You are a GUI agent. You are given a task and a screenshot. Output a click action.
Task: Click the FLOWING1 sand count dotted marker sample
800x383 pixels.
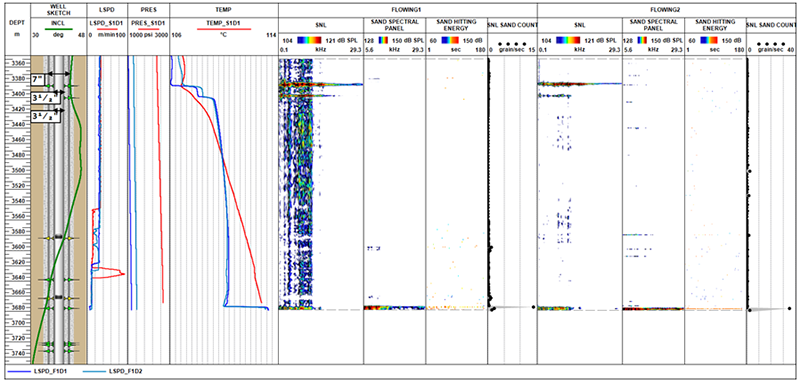coord(512,44)
